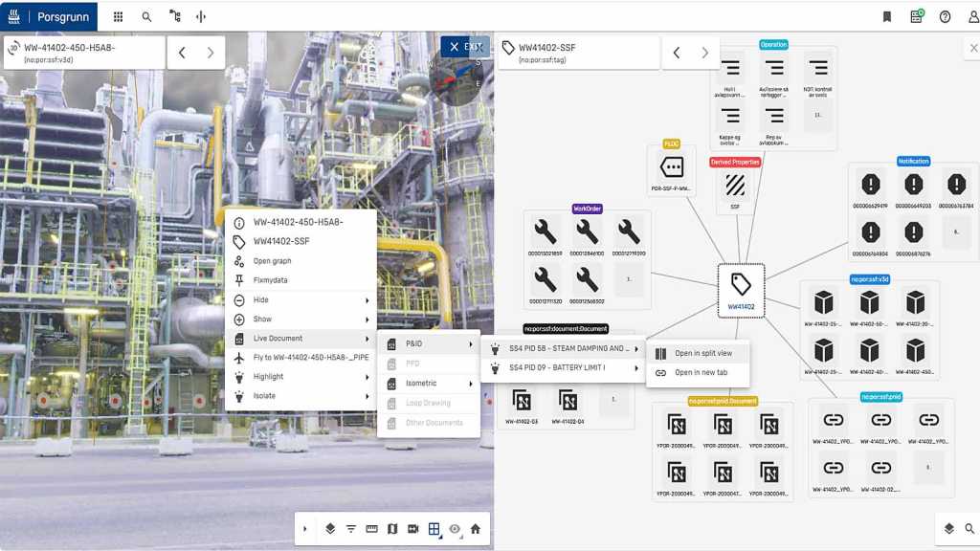
Task: Select the FLOC node POR-SSF-P-WW
Action: 671,172
